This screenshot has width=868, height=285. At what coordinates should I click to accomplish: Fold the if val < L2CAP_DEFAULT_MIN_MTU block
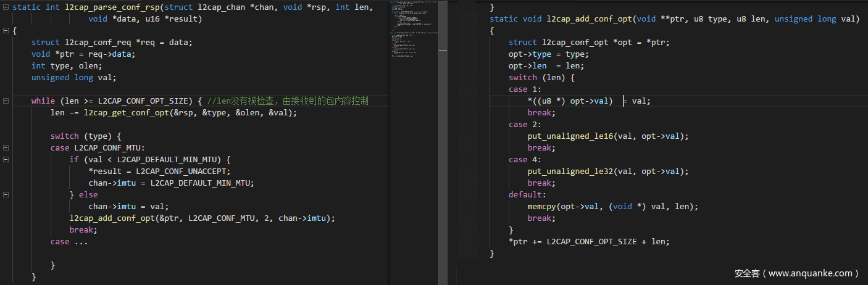click(x=6, y=160)
